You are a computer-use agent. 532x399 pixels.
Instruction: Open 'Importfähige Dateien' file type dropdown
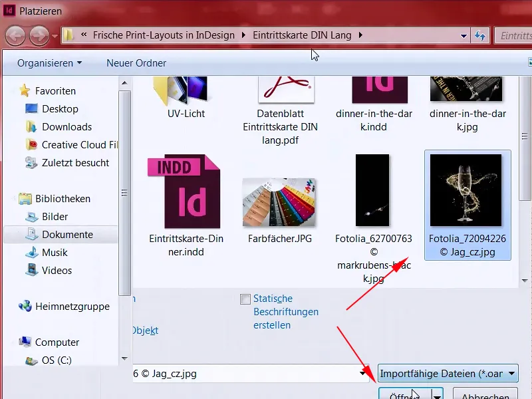pyautogui.click(x=448, y=374)
